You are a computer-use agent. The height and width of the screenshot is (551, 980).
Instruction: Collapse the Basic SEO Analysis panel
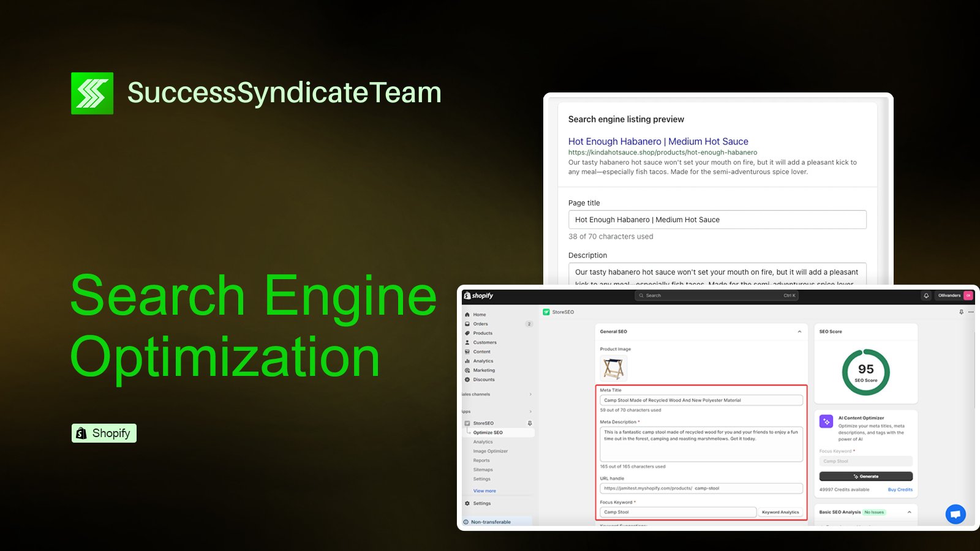click(909, 512)
